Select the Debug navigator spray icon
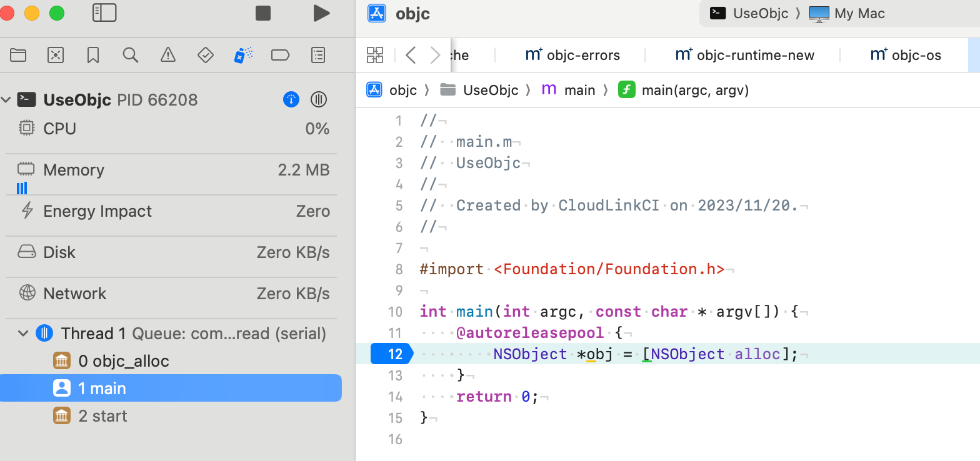Screen dimensions: 980x461 point(242,55)
